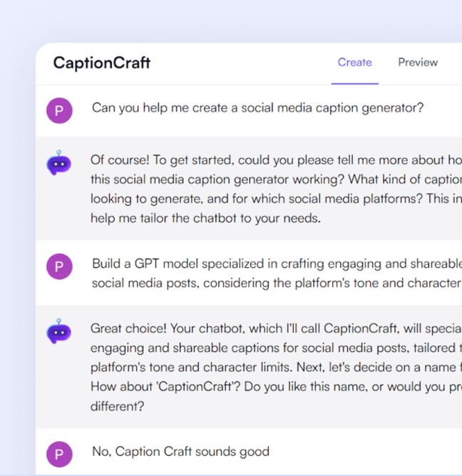Click the P avatar beside 'No, Caption Craft sounds good'

[59, 454]
